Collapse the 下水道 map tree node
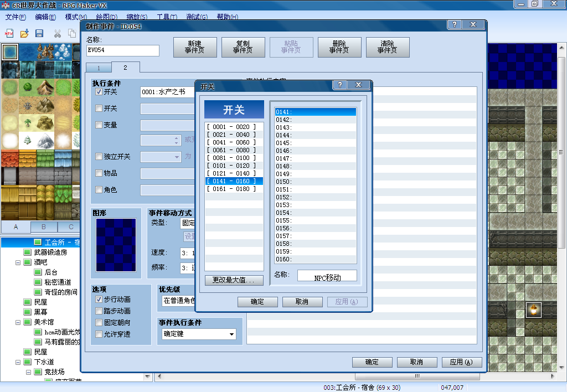 pos(18,362)
